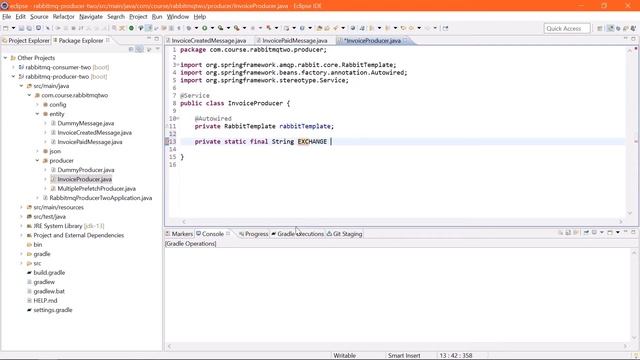This screenshot has height=360, width=640.
Task: Open the Display Selected Console dropdown
Action: pos(602,233)
